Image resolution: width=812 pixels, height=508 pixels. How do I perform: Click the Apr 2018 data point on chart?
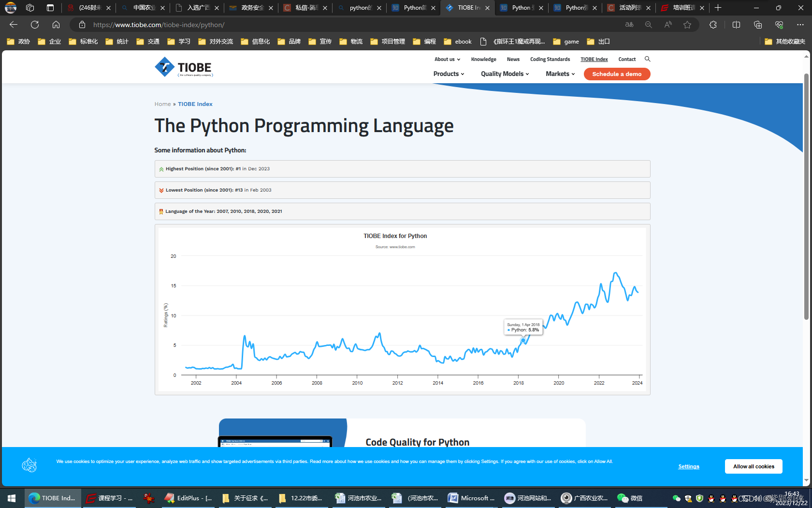point(523,341)
